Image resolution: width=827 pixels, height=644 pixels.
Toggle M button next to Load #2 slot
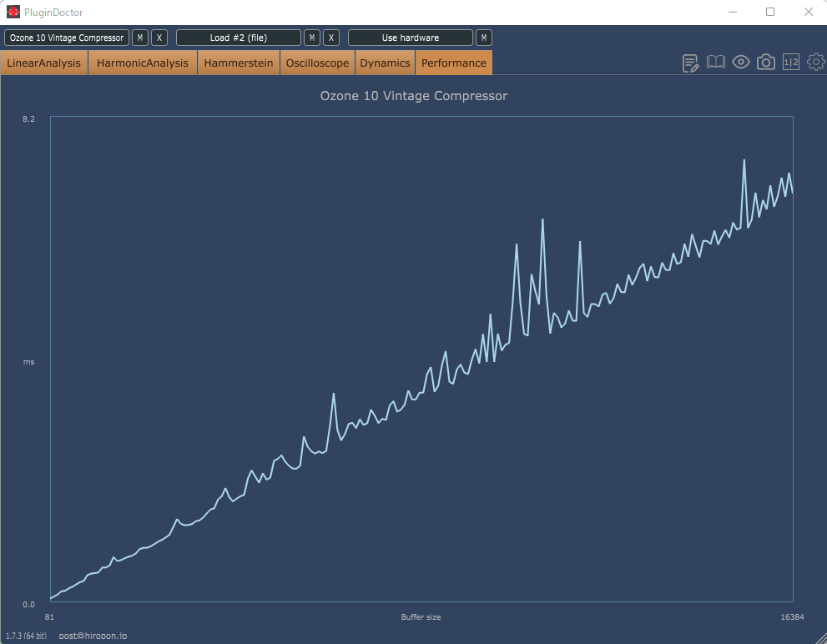(x=312, y=38)
